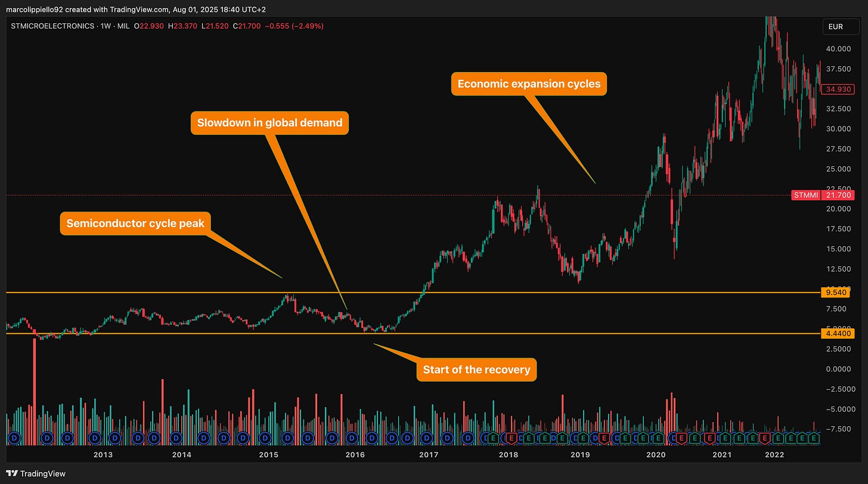Click the 2020 time axis label
Screen dimensions: 868x484
[656, 455]
